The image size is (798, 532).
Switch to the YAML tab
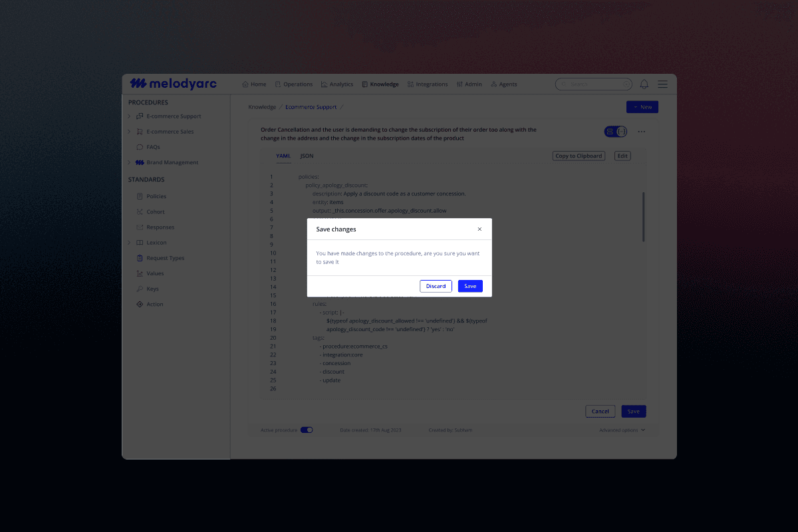click(283, 156)
